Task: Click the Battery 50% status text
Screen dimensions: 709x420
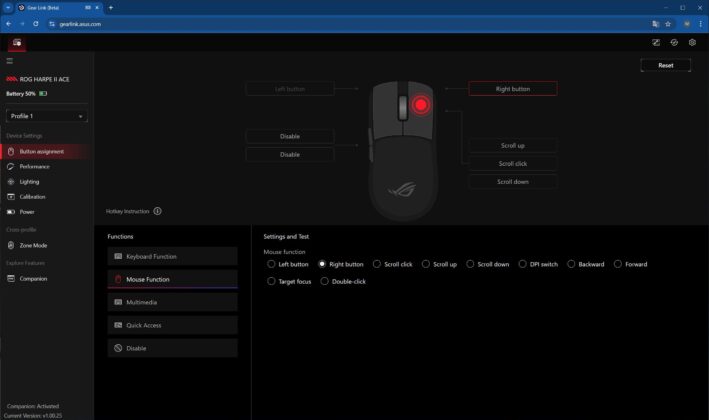Action: (x=20, y=94)
